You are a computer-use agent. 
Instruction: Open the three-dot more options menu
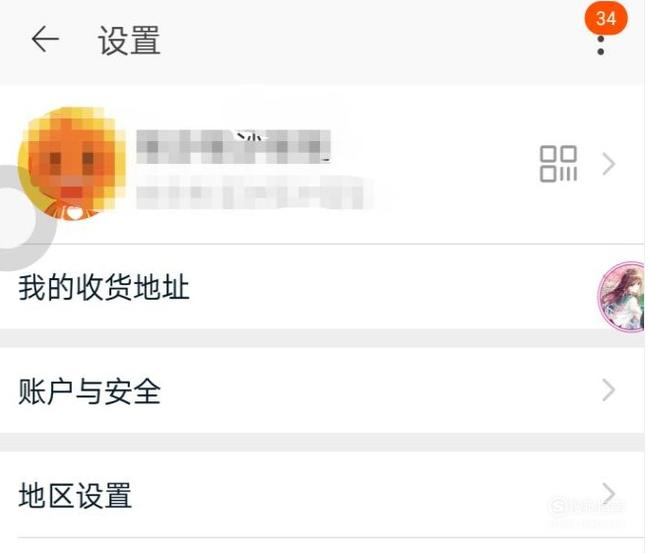coord(601,46)
